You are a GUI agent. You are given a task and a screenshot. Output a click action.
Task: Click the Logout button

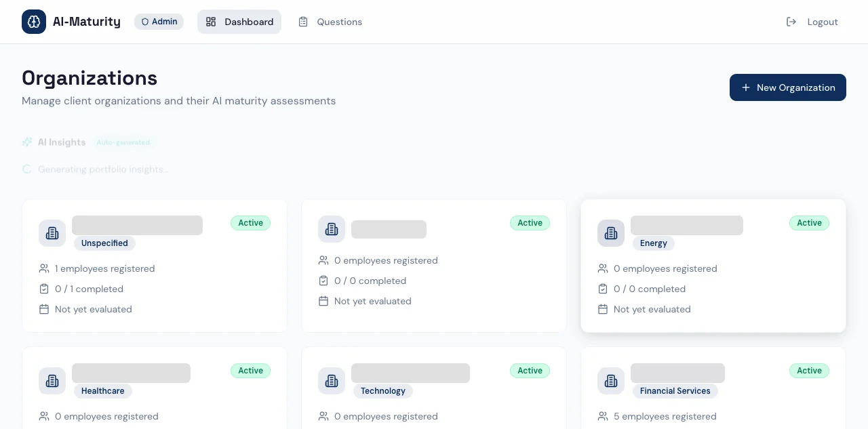click(x=812, y=22)
